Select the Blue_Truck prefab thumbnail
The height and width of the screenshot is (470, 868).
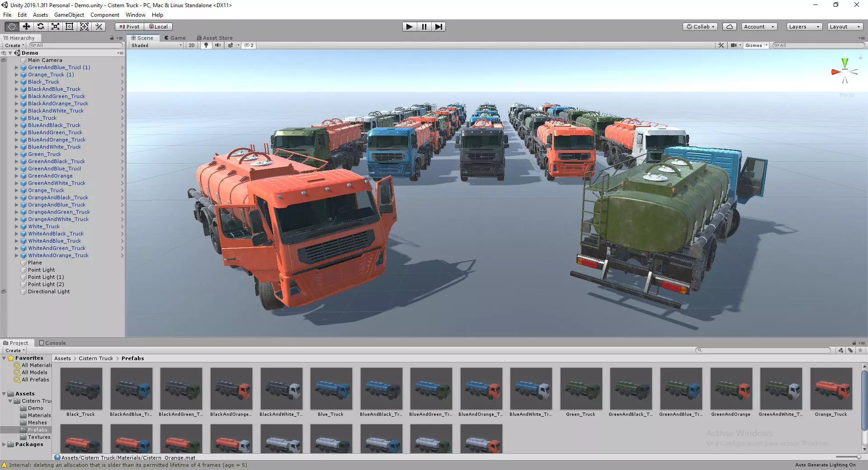(331, 389)
